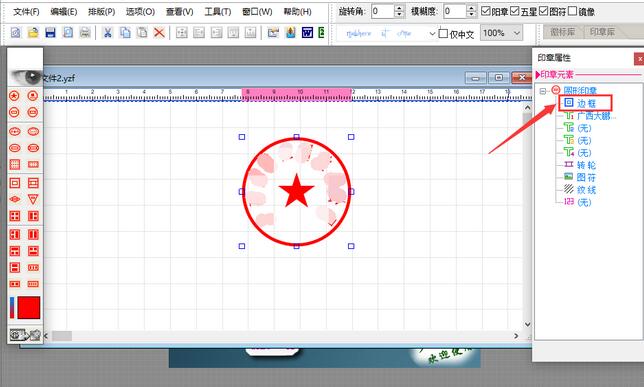644x387 pixels.
Task: Select the diamond-shaped seal template
Action: click(x=14, y=199)
